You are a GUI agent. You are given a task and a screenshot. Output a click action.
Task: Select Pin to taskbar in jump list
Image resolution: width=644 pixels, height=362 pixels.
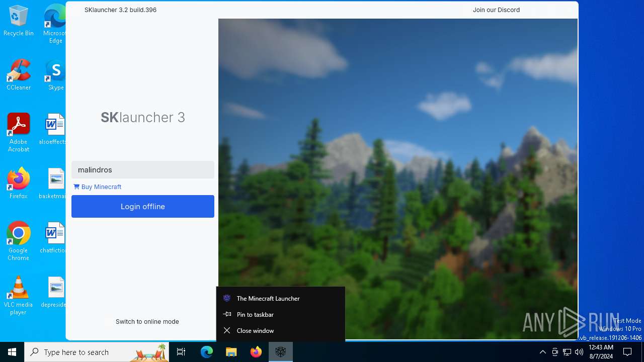click(x=281, y=314)
